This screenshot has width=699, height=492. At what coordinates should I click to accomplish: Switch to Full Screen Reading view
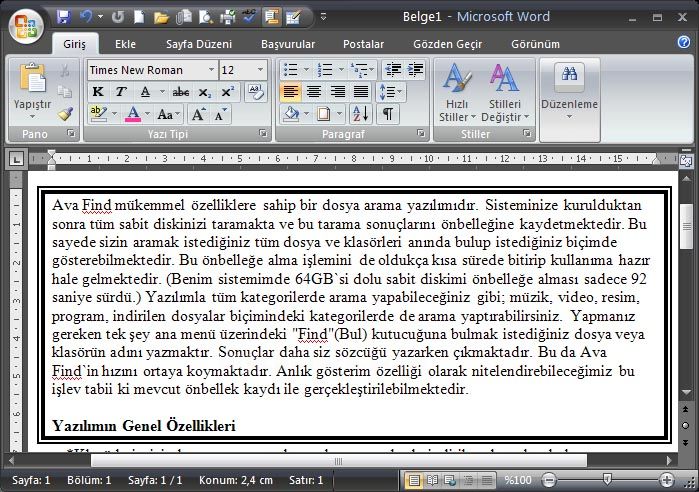tap(432, 480)
